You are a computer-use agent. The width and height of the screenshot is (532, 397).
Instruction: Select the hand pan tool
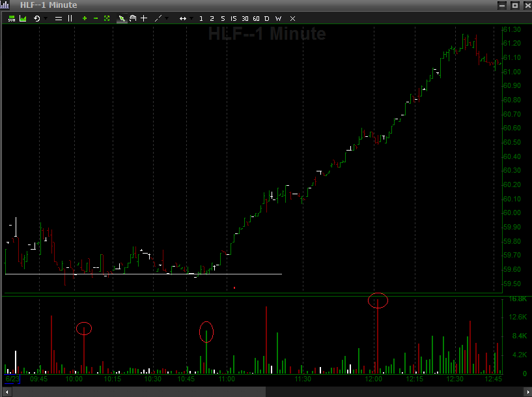click(133, 18)
